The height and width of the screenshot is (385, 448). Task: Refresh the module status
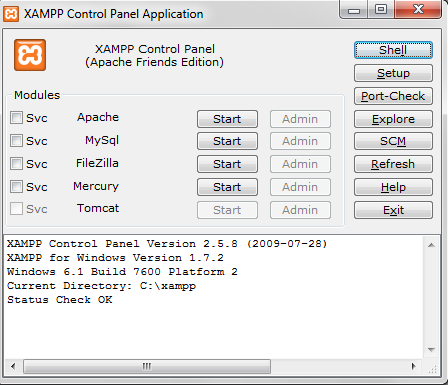[x=393, y=164]
